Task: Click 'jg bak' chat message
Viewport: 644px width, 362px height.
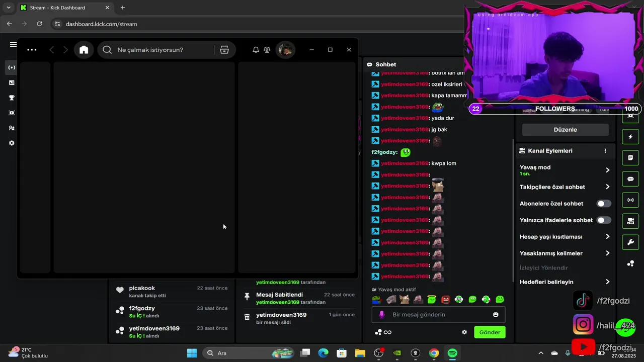Action: coord(439,130)
